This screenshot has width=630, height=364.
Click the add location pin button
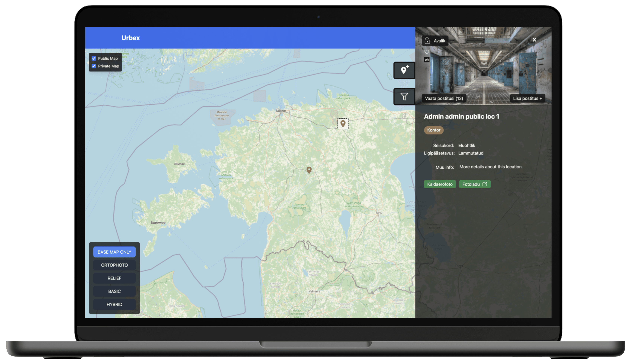(x=405, y=70)
